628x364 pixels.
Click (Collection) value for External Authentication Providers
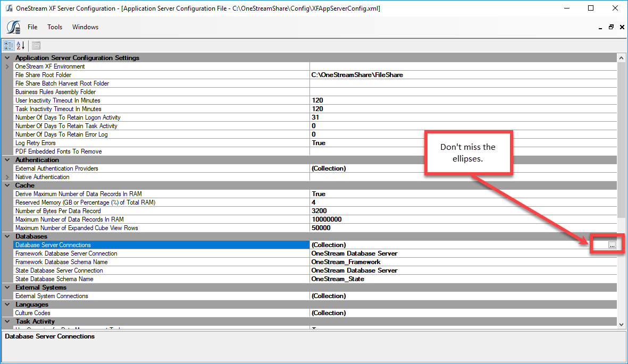coord(329,168)
